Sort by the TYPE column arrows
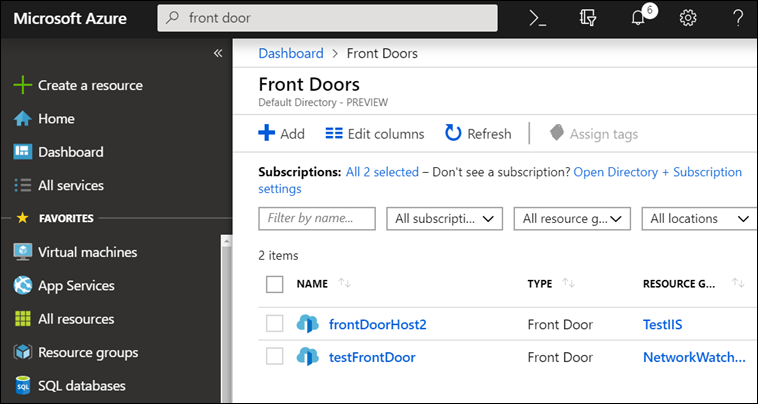 tap(569, 284)
